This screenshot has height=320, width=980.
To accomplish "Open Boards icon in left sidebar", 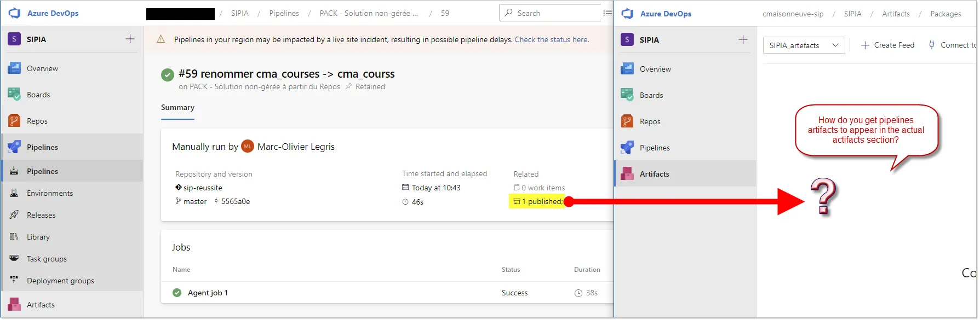I will coord(14,95).
